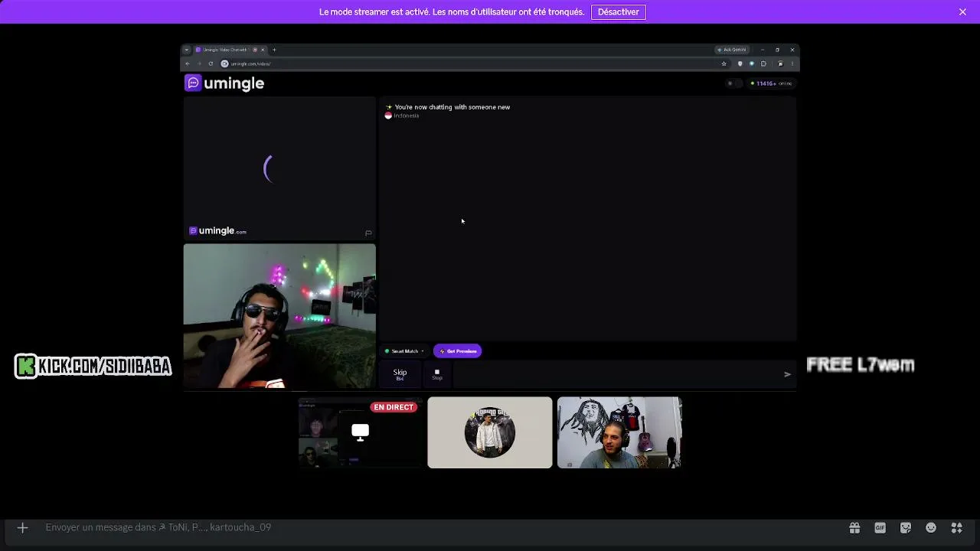Open the emoji picker

pos(931,527)
